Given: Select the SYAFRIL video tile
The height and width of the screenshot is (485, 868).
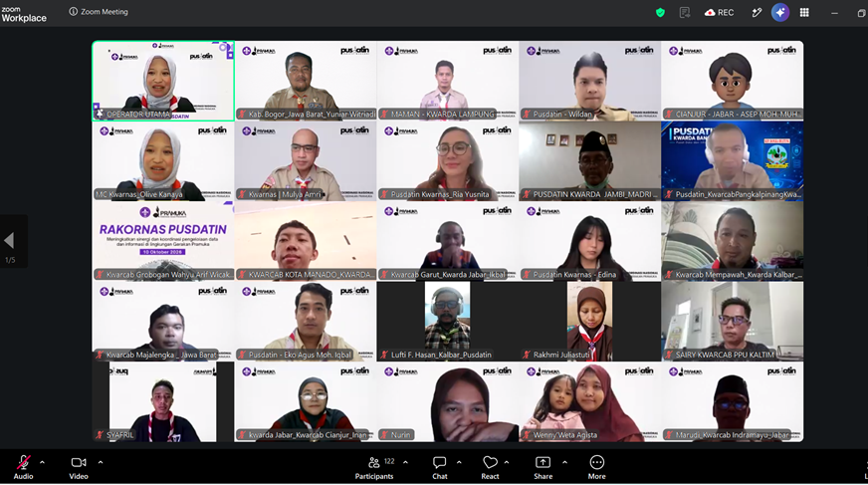Looking at the screenshot, I should point(163,402).
